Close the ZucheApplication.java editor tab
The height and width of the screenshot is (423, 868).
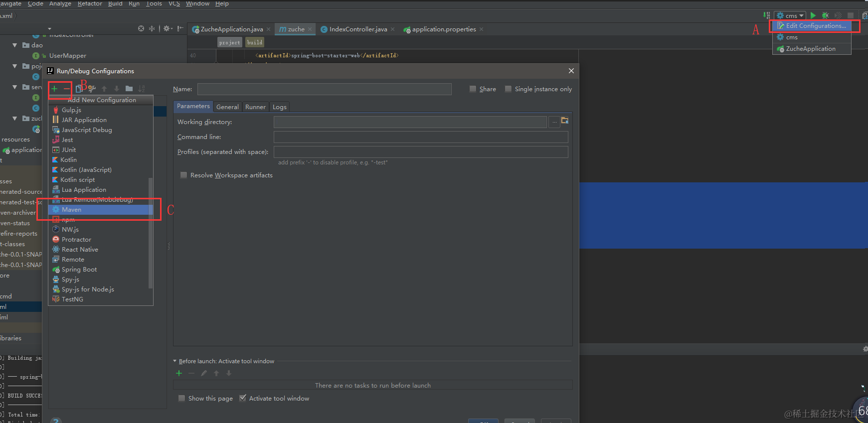click(269, 29)
